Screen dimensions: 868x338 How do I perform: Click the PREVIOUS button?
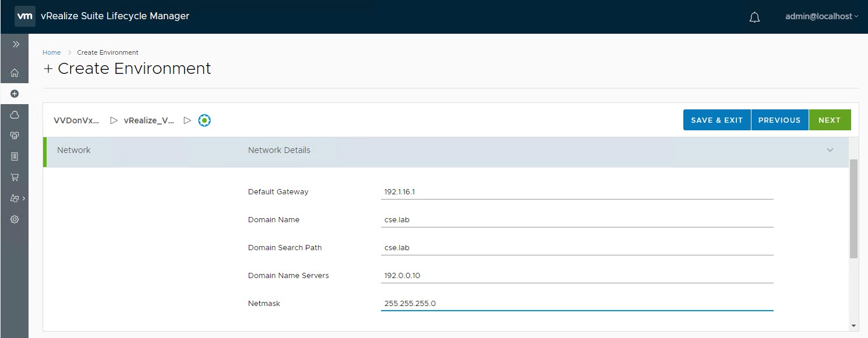(x=779, y=120)
